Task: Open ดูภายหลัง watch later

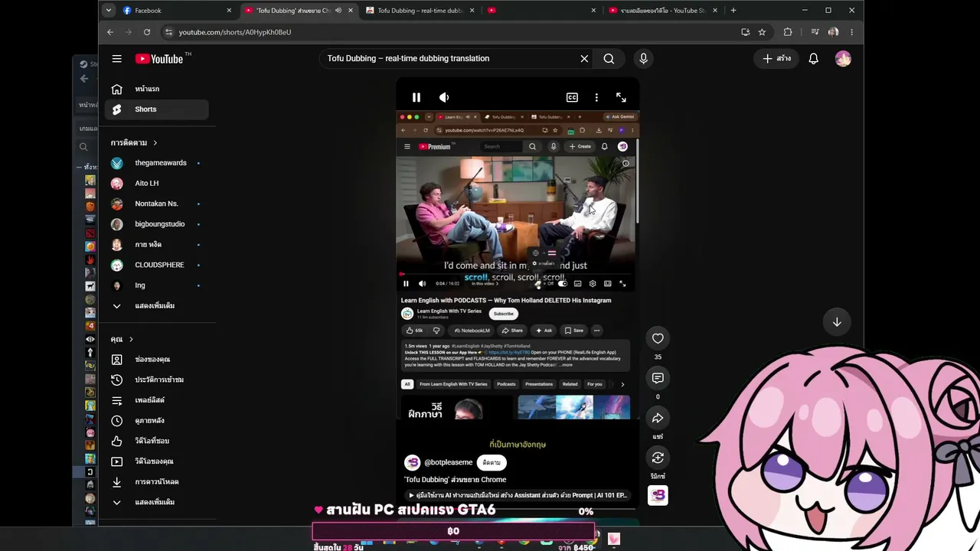Action: click(x=157, y=420)
